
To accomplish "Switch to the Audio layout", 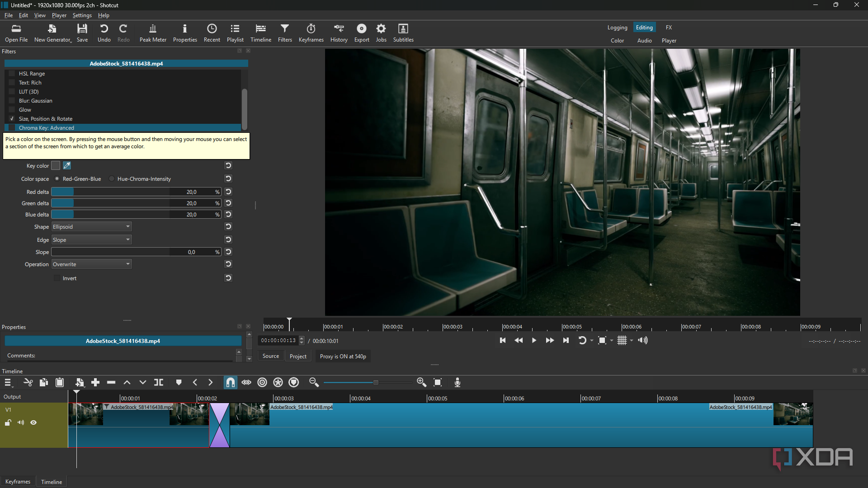I will tap(644, 41).
